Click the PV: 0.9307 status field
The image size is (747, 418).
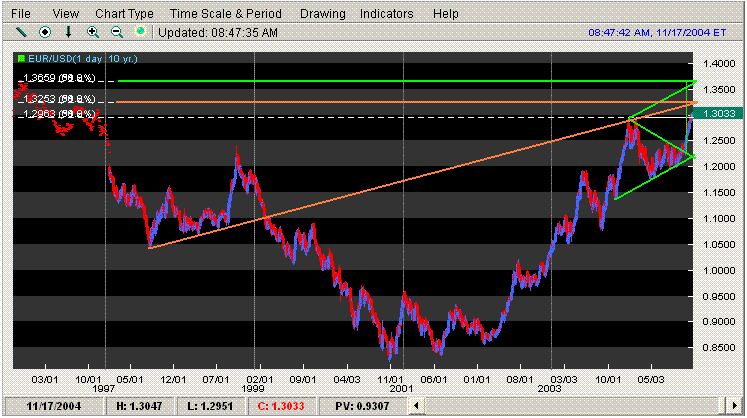click(x=362, y=407)
